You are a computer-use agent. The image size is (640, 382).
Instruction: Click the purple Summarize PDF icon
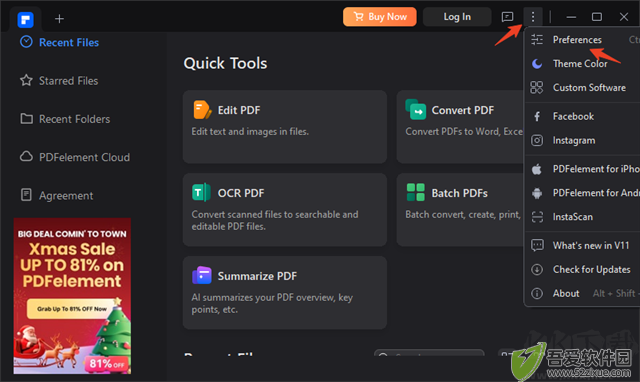click(202, 275)
